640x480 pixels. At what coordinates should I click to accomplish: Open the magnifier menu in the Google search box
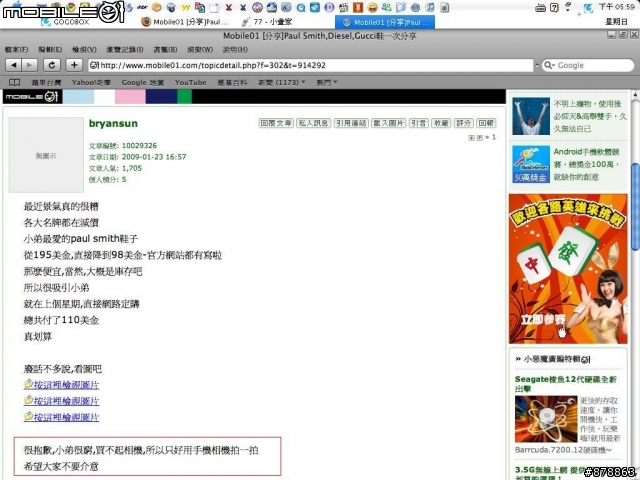pos(549,65)
